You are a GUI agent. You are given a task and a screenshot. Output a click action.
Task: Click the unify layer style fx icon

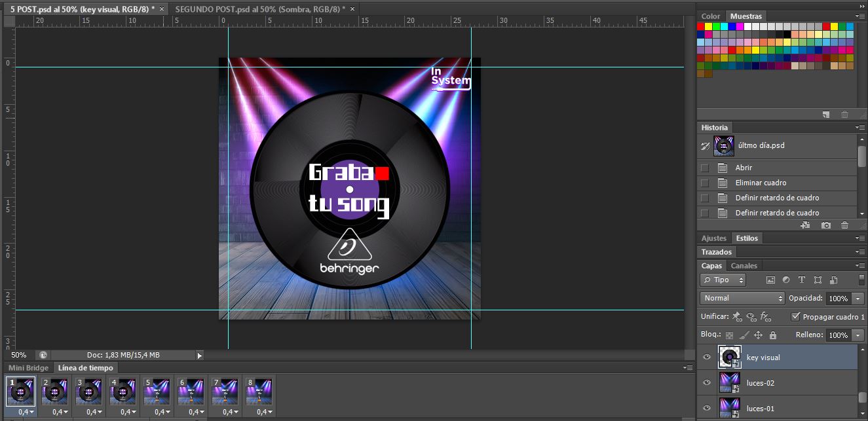764,317
